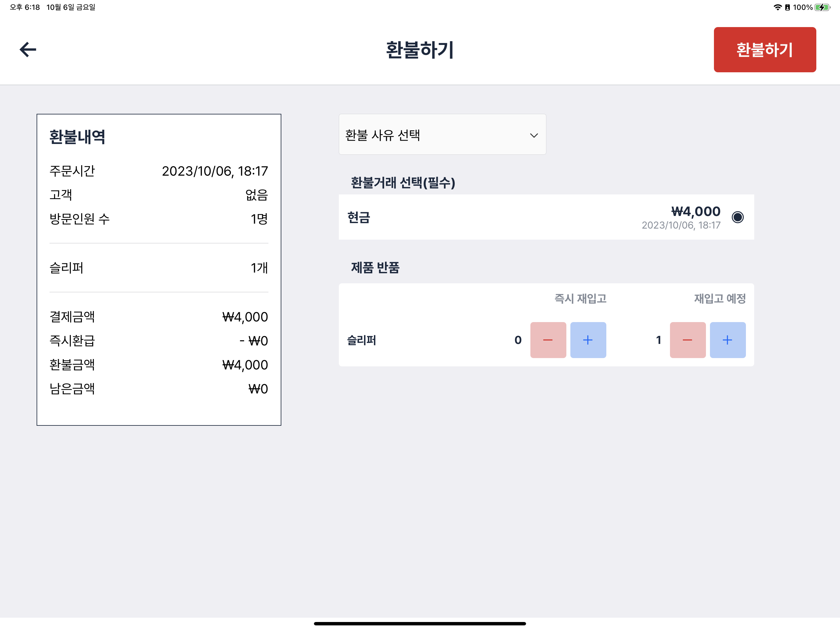The height and width of the screenshot is (630, 840).
Task: Tap the battery status icon
Action: point(822,7)
